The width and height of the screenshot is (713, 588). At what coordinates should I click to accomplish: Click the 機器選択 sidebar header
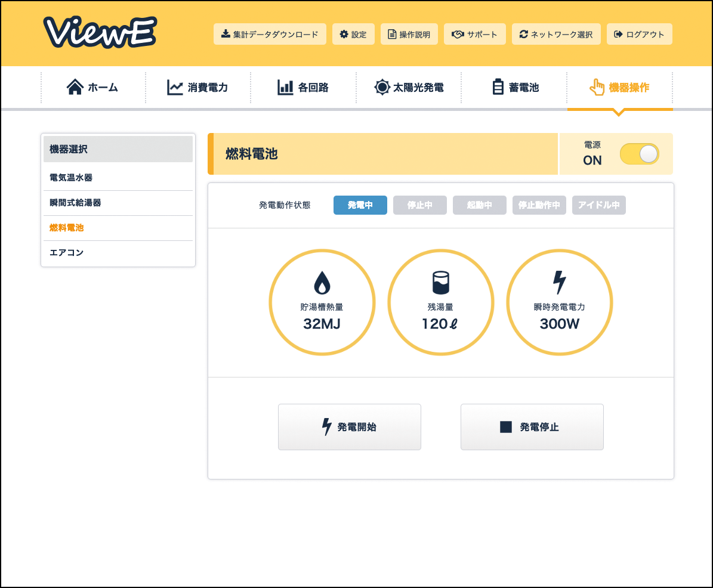click(118, 149)
